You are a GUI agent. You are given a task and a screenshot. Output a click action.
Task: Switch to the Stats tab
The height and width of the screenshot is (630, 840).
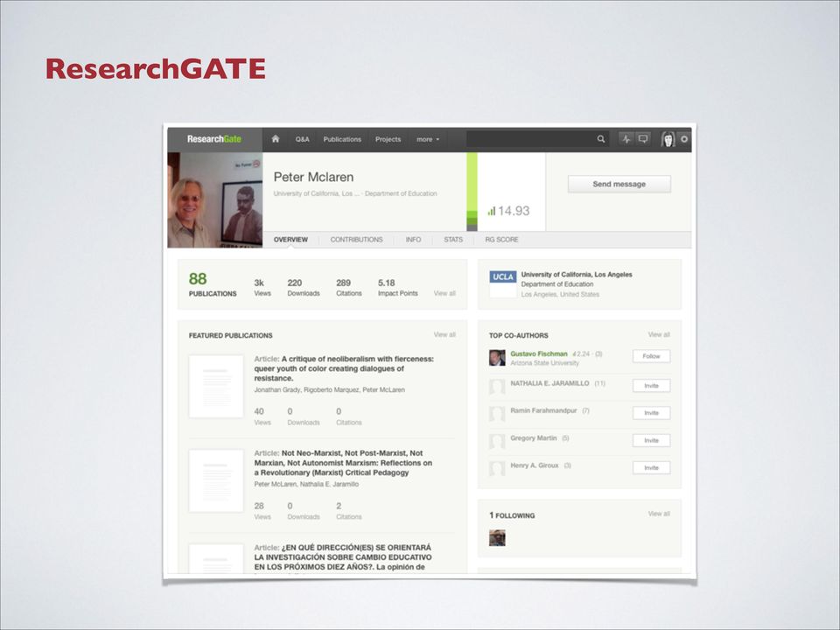point(452,240)
